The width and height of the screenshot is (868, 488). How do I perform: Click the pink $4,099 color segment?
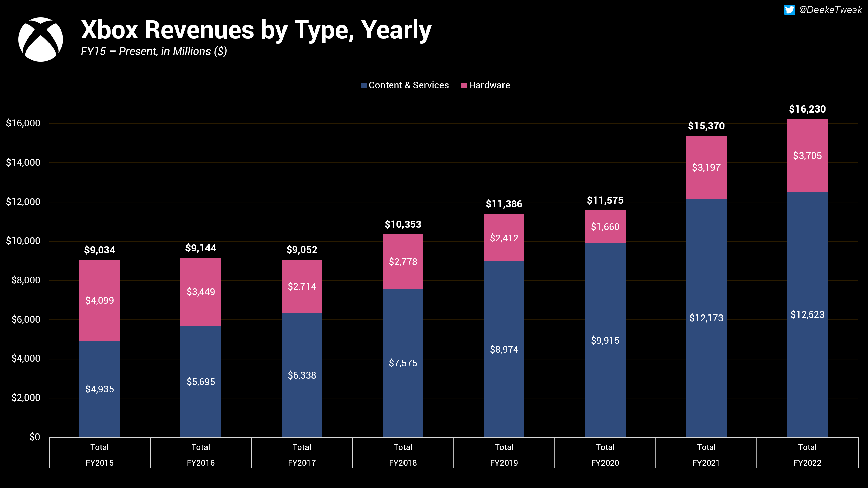click(x=99, y=301)
